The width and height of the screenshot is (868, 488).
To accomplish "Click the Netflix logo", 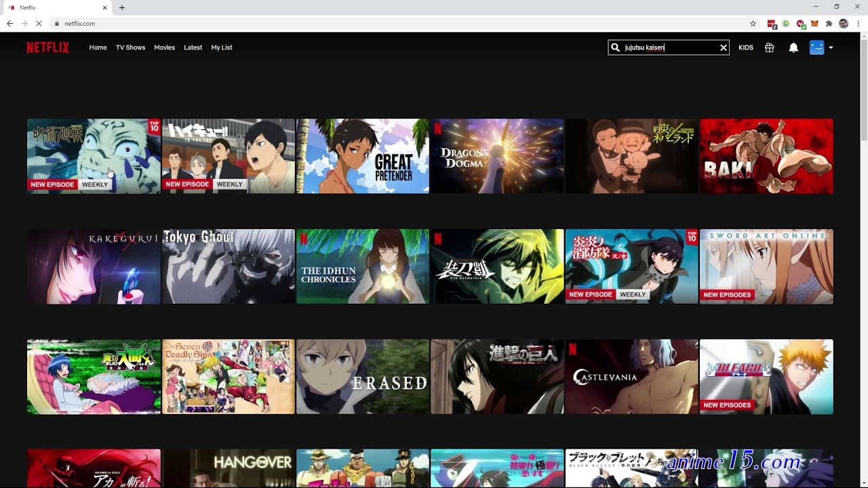I will click(47, 47).
